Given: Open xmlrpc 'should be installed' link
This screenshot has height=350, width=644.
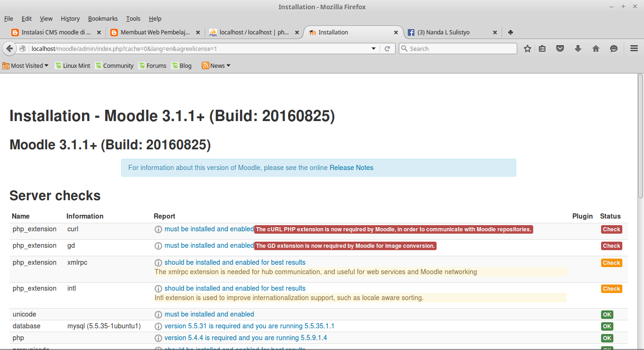Looking at the screenshot, I should coord(235,263).
